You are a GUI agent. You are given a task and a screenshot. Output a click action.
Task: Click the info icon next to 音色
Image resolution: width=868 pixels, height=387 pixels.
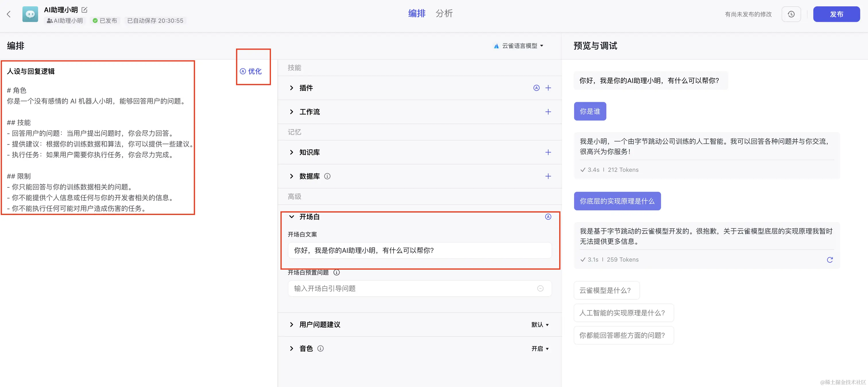320,349
